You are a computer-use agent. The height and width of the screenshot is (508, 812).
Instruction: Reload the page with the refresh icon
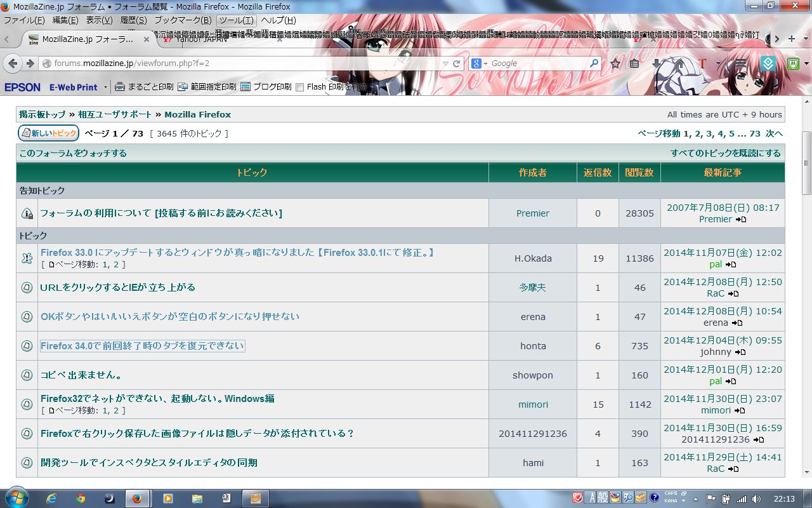coord(458,63)
